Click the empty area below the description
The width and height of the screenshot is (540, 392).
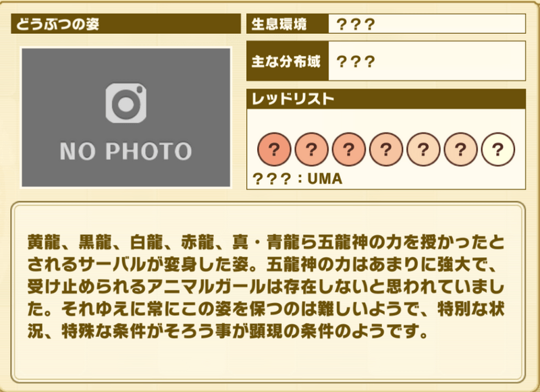269,360
